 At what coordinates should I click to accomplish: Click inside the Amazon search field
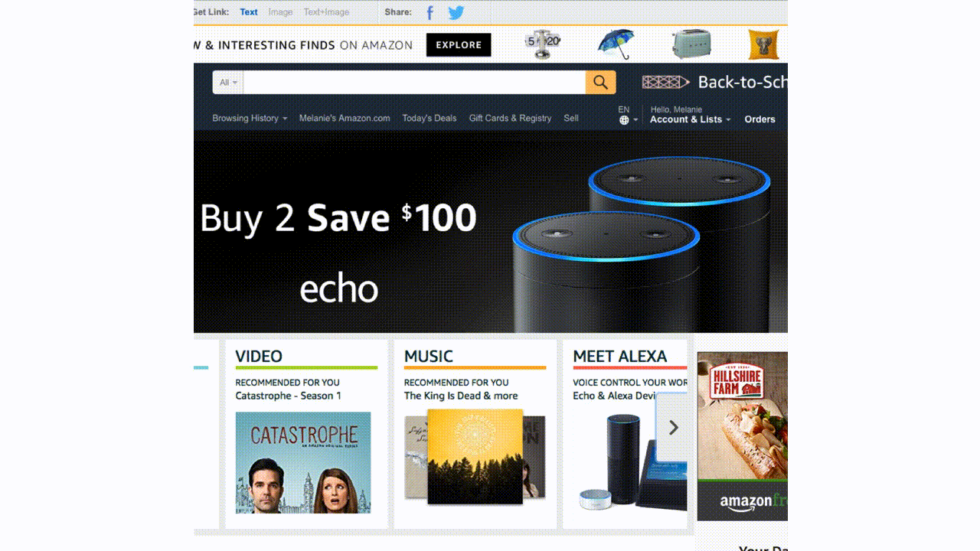(x=414, y=83)
